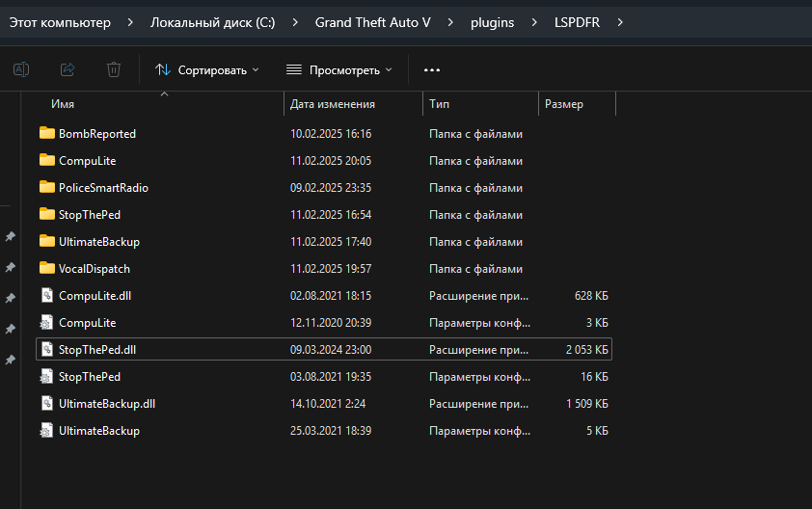Click the Rename toolbar icon
This screenshot has height=509, width=812.
pos(21,69)
